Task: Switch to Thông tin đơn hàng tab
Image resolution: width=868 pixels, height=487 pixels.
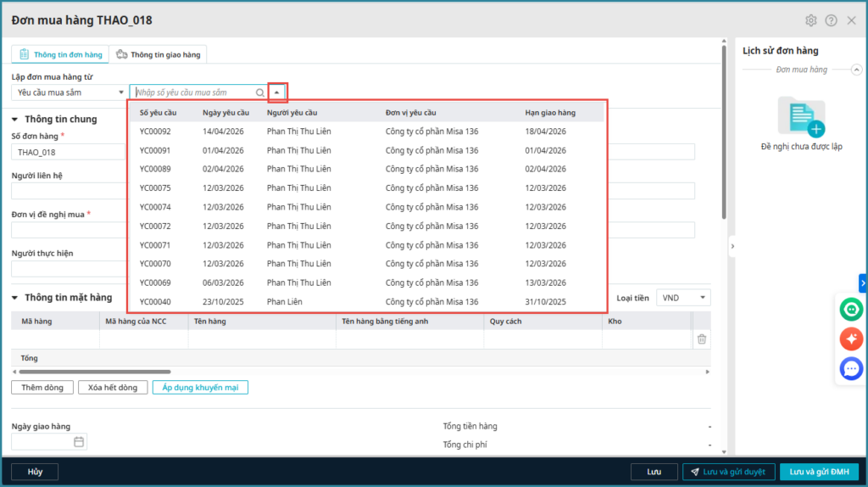Action: coord(60,55)
